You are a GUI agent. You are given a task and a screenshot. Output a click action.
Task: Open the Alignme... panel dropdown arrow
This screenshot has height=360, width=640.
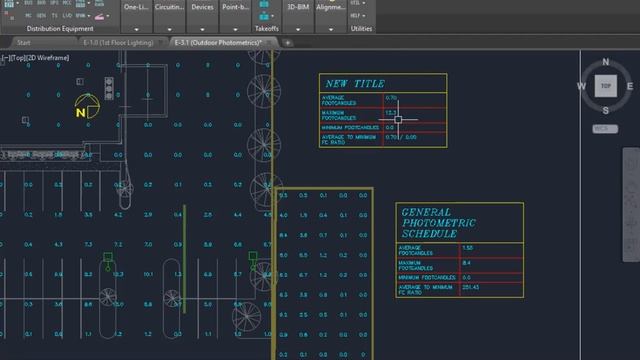pyautogui.click(x=331, y=29)
